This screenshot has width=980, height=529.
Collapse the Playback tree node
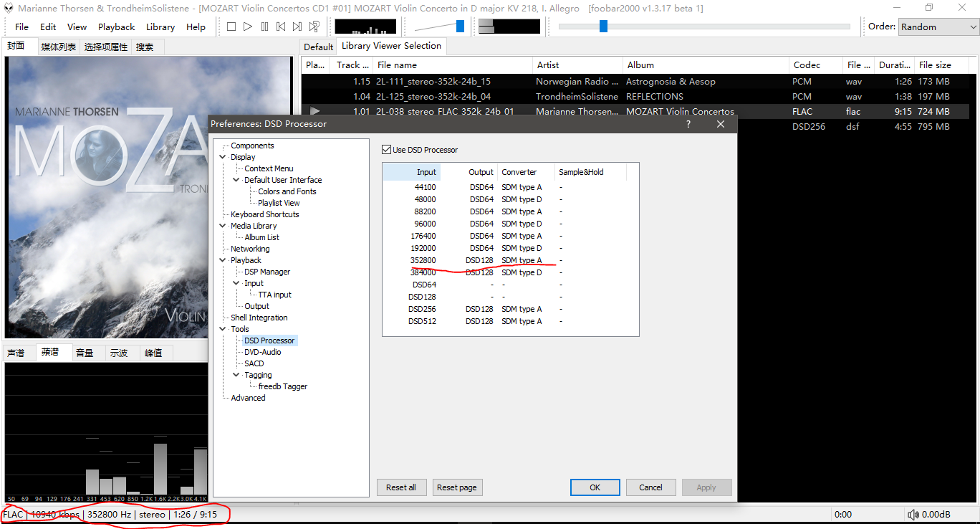tap(223, 260)
